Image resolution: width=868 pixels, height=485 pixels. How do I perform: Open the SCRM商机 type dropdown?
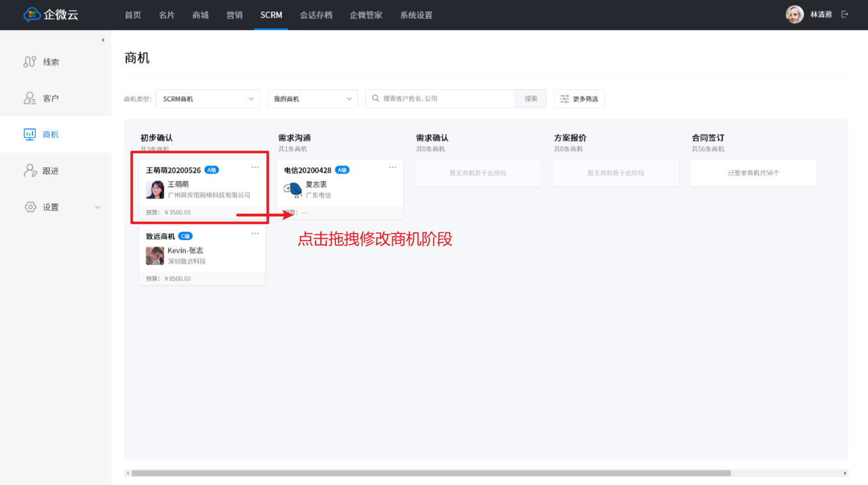point(208,99)
